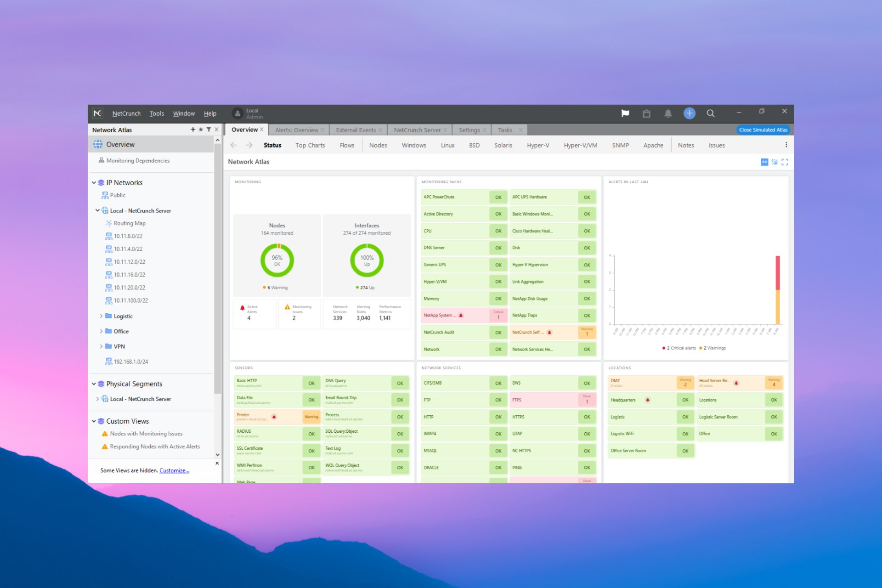Select subnet 192.168.1.0/24
The height and width of the screenshot is (588, 882).
(x=131, y=362)
